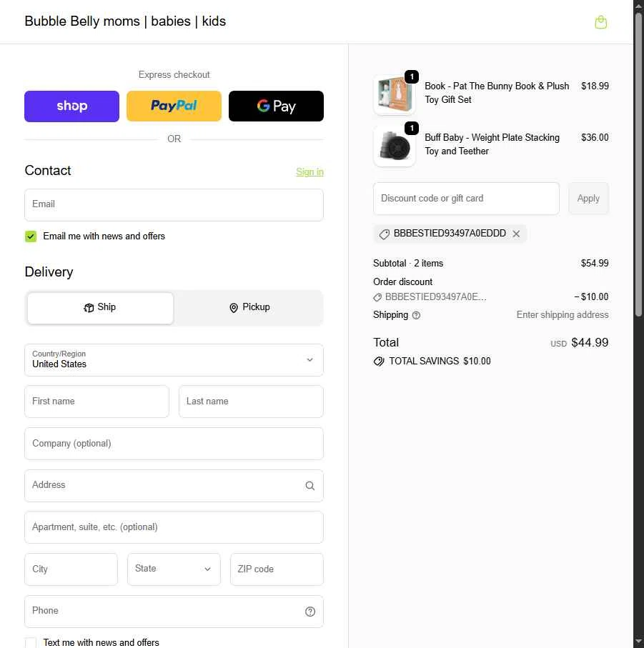Screen dimensions: 644x648
Task: Open the shopping bag cart icon
Action: [x=600, y=22]
